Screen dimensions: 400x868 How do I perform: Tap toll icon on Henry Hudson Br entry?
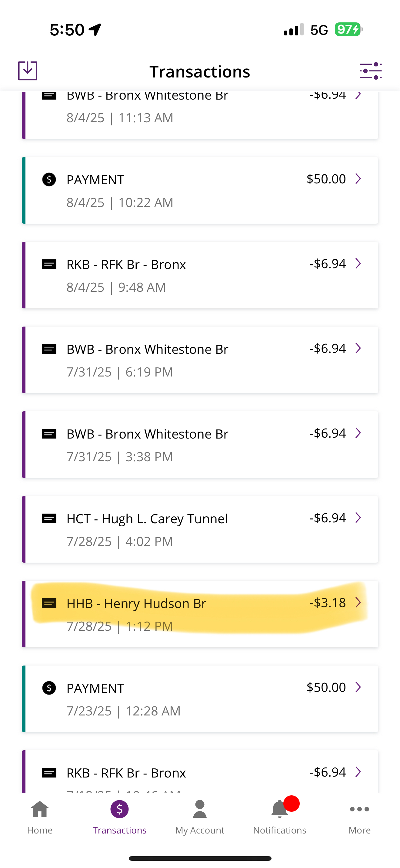click(49, 603)
